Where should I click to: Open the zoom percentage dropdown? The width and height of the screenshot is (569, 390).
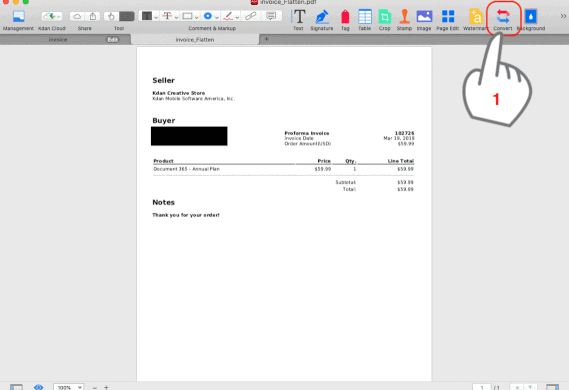(69, 387)
